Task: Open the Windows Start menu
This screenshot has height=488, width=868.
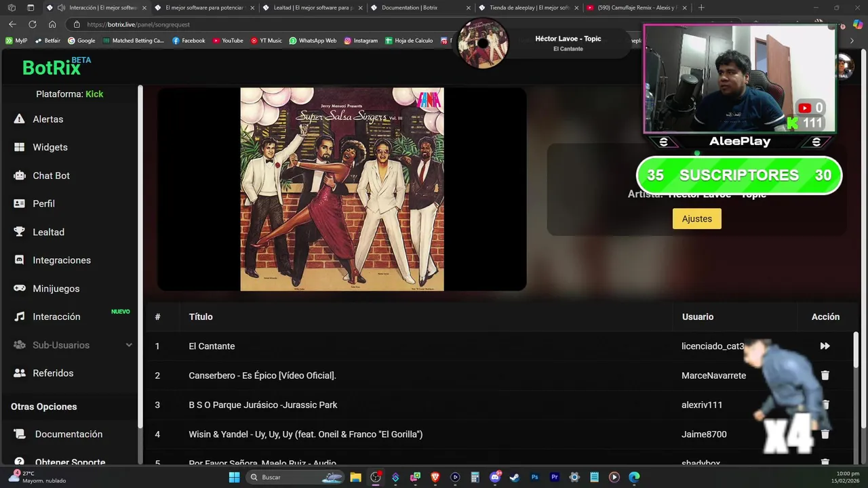Action: pyautogui.click(x=234, y=477)
